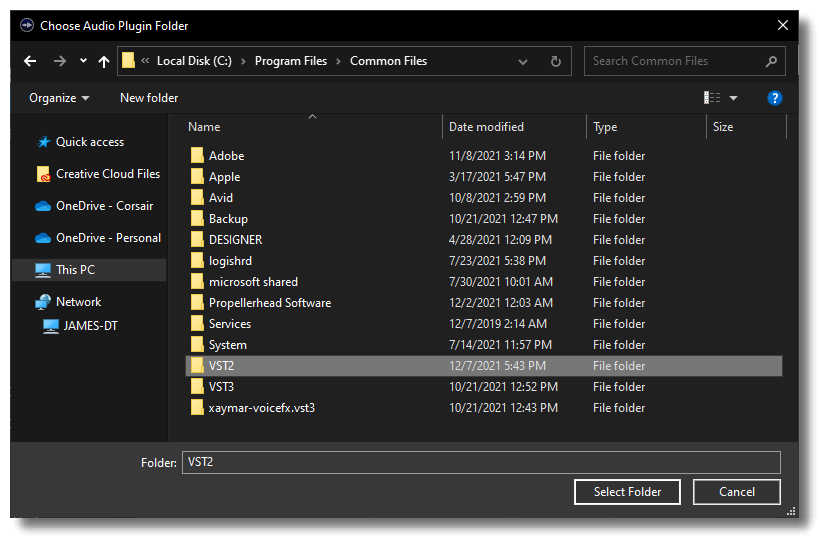Screen dimensions: 819x538
Task: Click the Folder name text field
Action: tap(480, 462)
